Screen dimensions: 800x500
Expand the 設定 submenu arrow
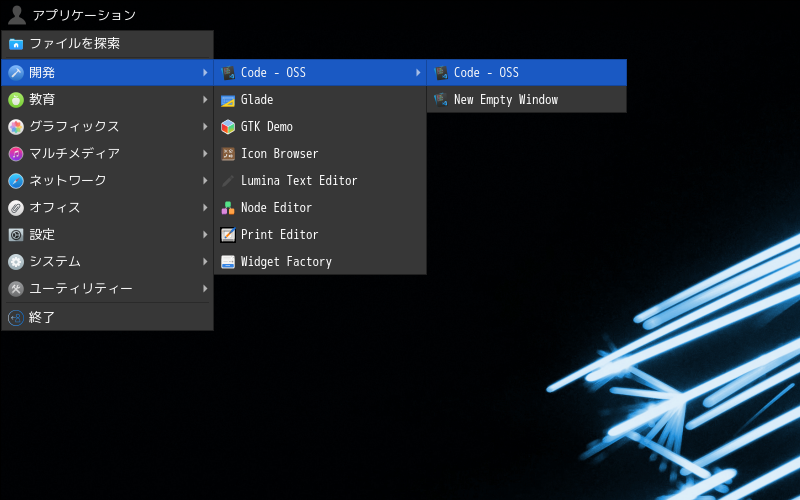click(x=205, y=235)
